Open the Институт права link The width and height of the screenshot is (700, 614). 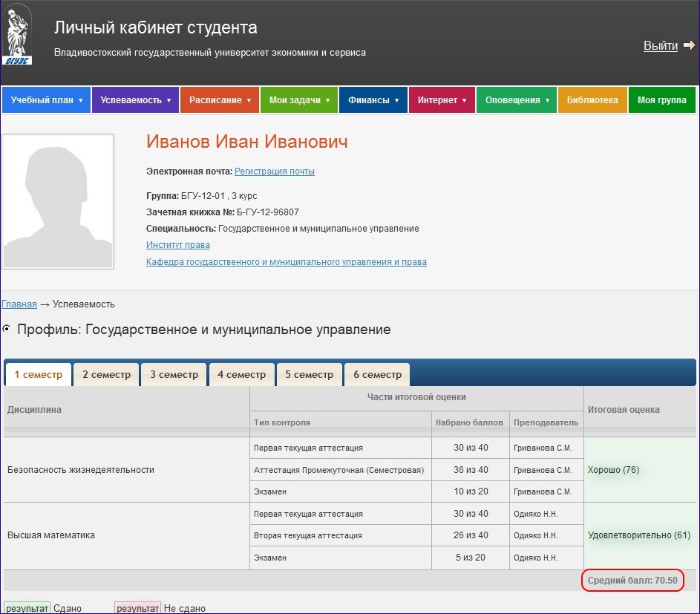(x=177, y=244)
